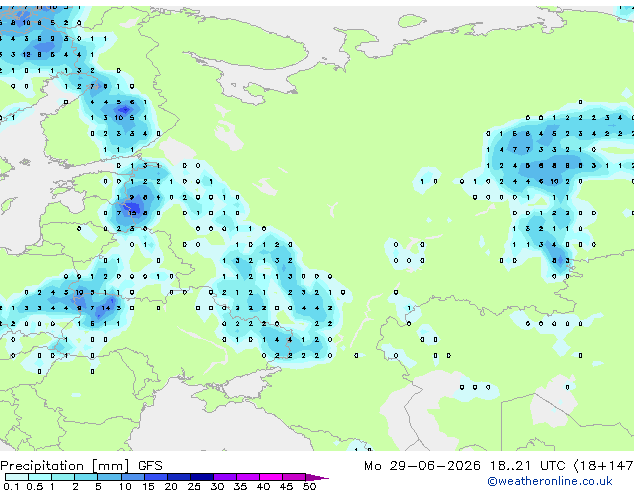Click the '12' precipitation value on the map
This screenshot has width=634, height=490.
click(x=26, y=54)
